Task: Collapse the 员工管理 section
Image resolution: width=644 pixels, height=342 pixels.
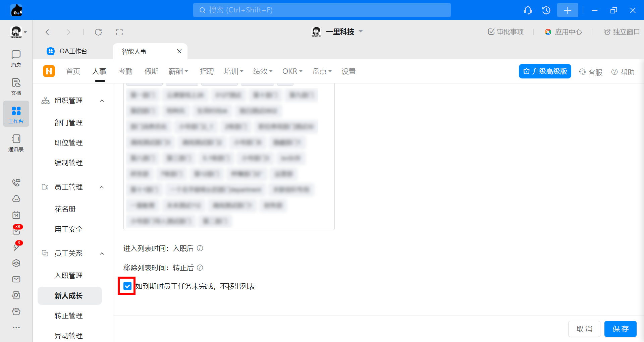Action: 102,187
